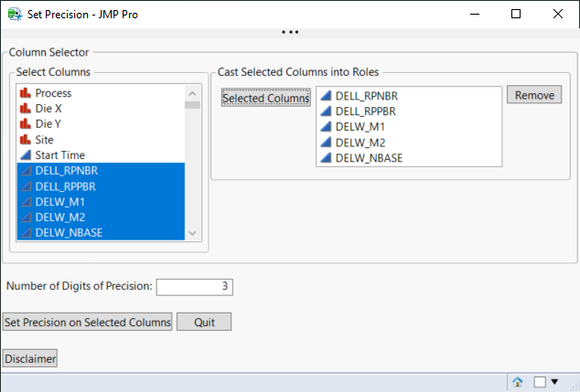Click the Number of Digits of Precision field
580x392 pixels.
coord(194,287)
